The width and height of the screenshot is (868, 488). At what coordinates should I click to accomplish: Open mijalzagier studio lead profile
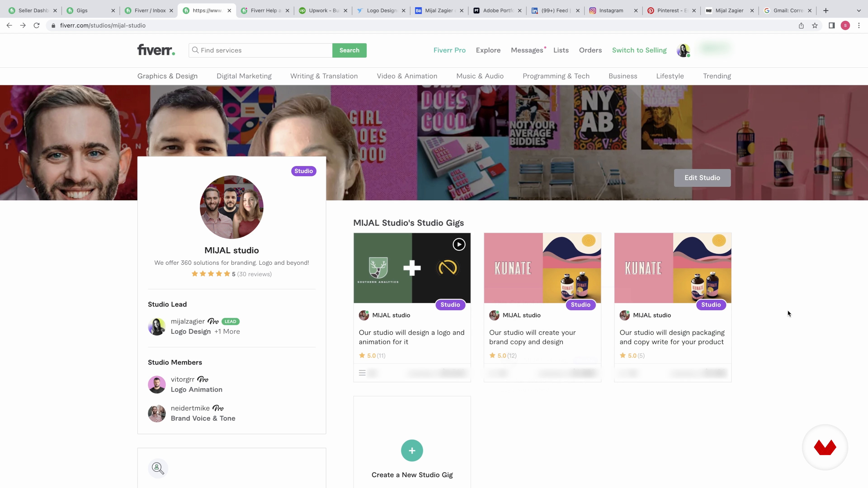pos(188,321)
